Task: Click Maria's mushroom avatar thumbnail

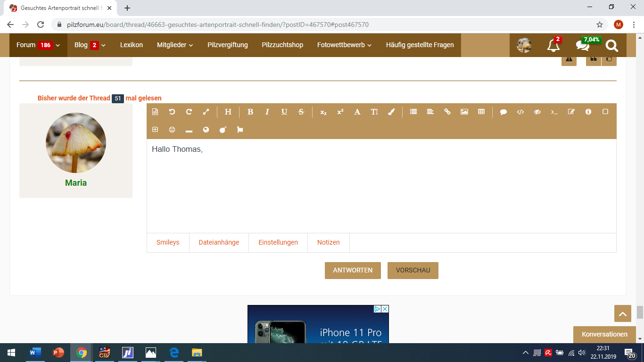Action: 76,143
